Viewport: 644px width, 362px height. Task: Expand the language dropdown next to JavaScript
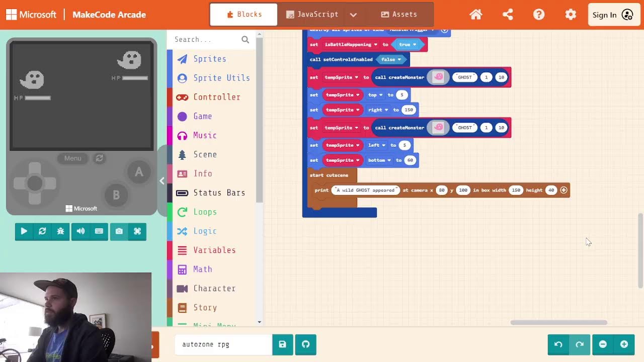coord(353,15)
